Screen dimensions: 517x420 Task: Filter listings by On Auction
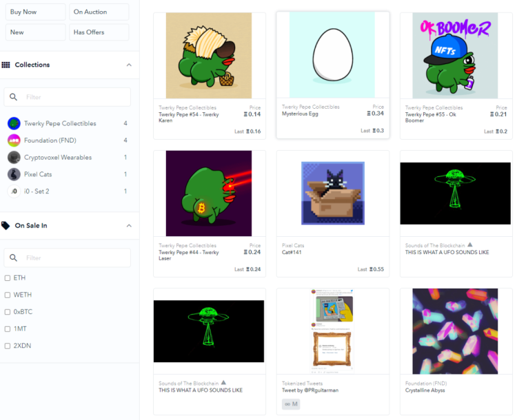point(99,12)
